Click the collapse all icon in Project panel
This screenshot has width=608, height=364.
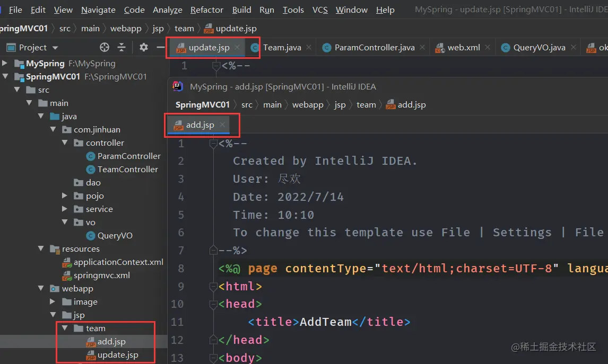point(121,47)
